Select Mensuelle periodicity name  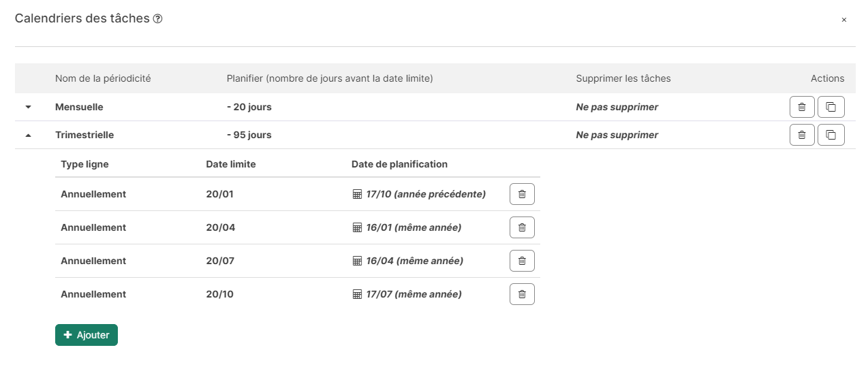pyautogui.click(x=79, y=107)
